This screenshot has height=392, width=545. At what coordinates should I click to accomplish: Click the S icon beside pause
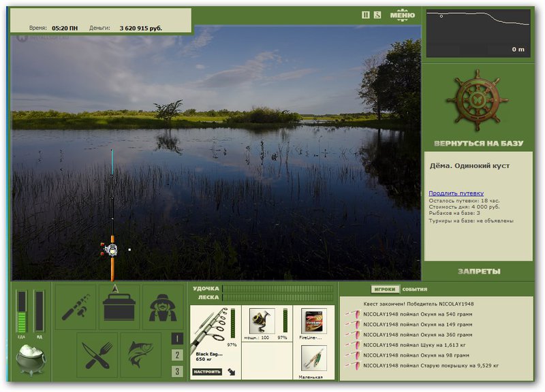point(377,15)
